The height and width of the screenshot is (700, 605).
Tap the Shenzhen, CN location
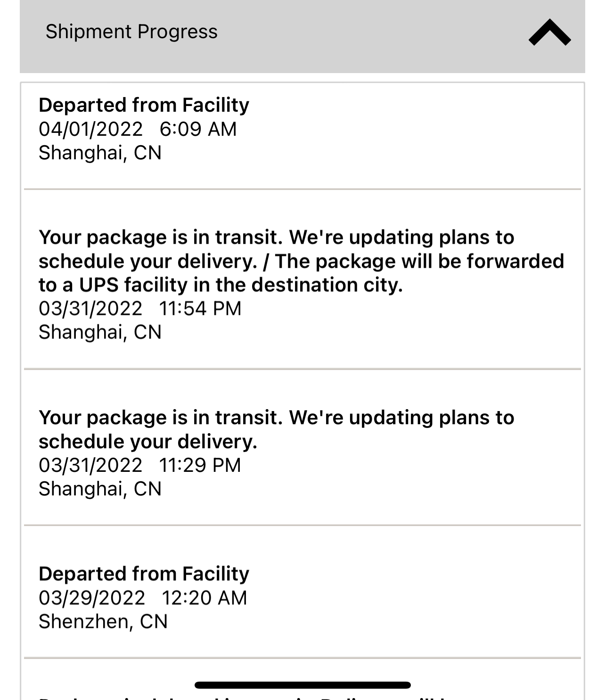coord(103,621)
